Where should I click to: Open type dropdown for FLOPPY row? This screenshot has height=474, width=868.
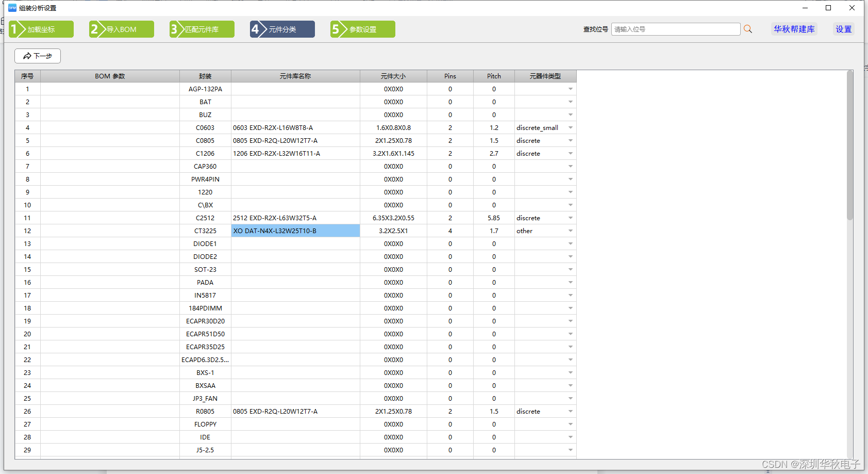pyautogui.click(x=571, y=424)
